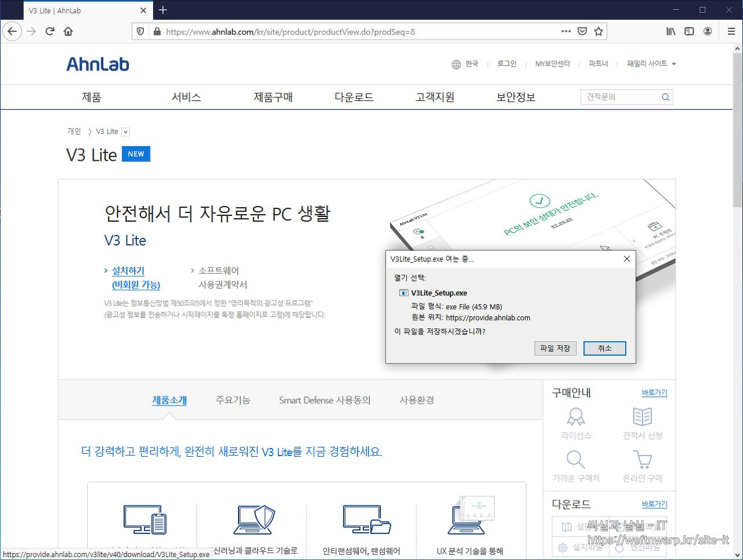Select the 제품소개 tab
743x560 pixels.
tap(169, 400)
